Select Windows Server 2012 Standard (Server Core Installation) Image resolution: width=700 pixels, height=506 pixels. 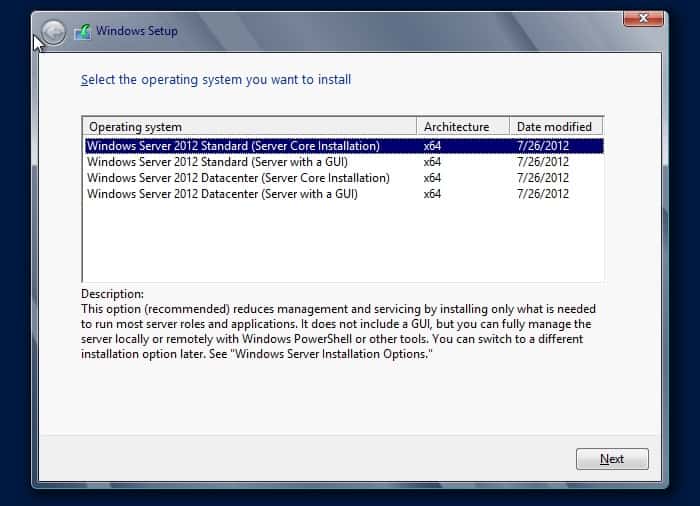click(x=344, y=146)
